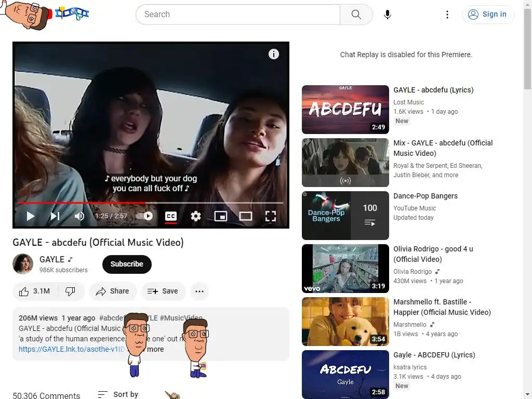
Task: Toggle the autoplay switch in player
Action: [144, 216]
